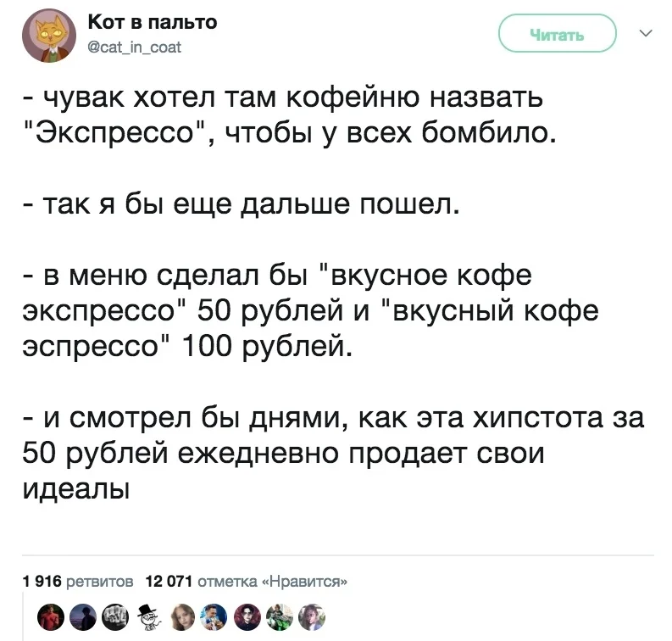Click the final paragraph about хипстота
The width and height of the screenshot is (672, 641).
click(x=322, y=449)
